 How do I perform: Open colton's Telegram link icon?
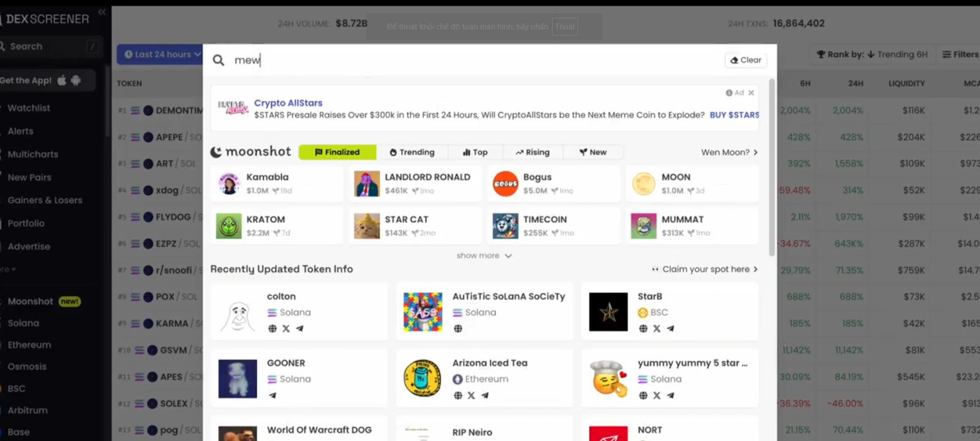pos(300,328)
